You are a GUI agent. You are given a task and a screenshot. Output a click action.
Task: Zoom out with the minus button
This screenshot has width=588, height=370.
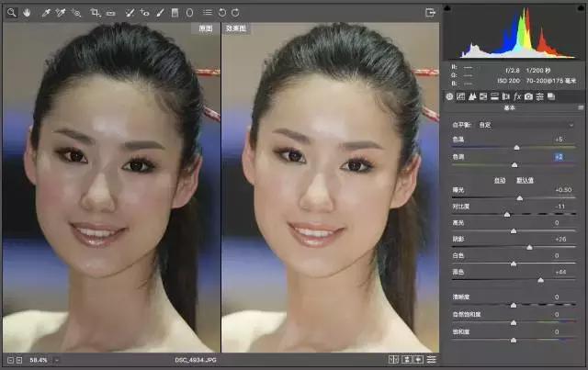[x=10, y=360]
